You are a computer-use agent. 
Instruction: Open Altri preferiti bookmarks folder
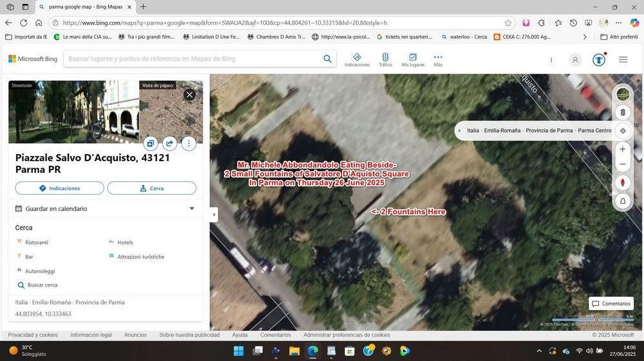[x=619, y=37]
